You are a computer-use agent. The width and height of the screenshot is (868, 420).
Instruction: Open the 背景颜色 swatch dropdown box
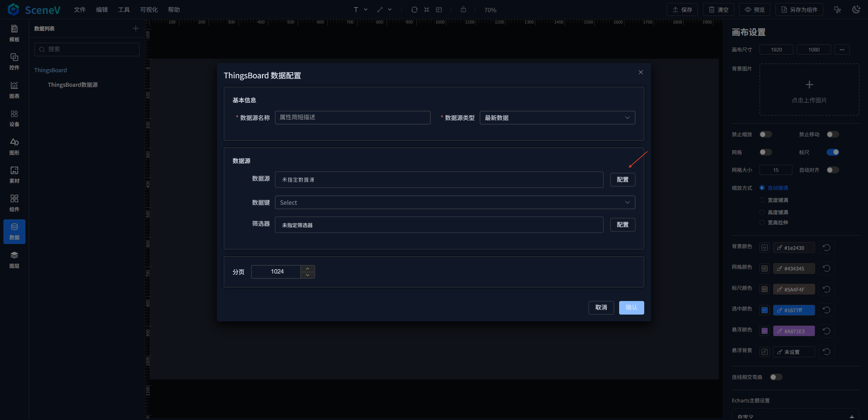click(765, 248)
